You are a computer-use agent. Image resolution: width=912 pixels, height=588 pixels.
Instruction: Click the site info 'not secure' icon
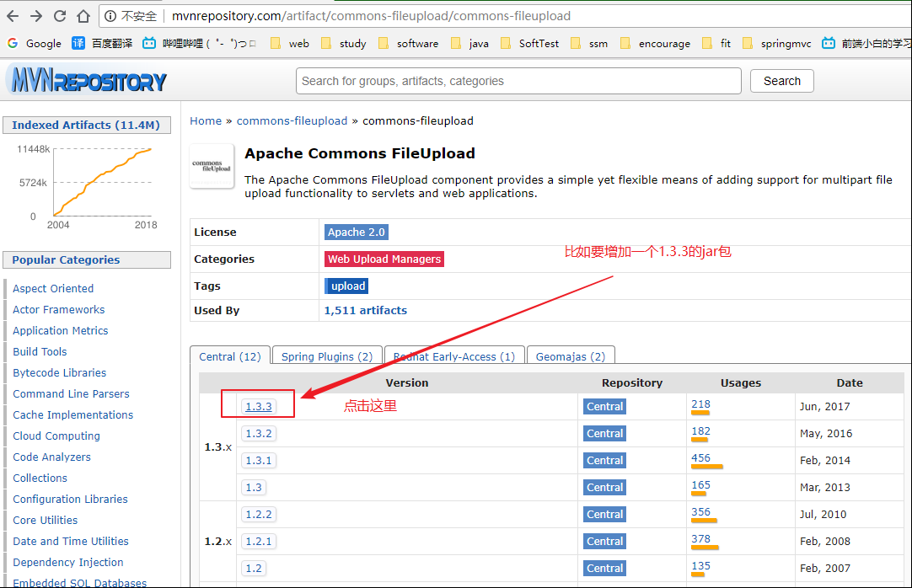[x=110, y=16]
